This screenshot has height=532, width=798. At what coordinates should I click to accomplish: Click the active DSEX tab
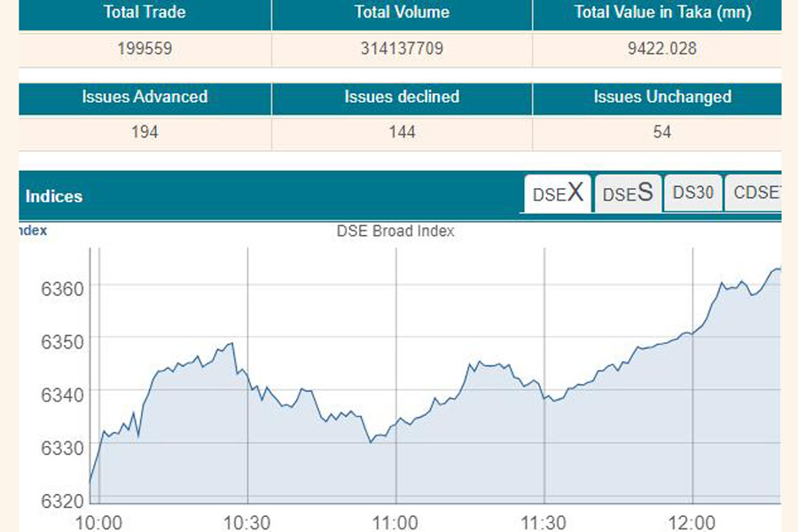tap(557, 192)
